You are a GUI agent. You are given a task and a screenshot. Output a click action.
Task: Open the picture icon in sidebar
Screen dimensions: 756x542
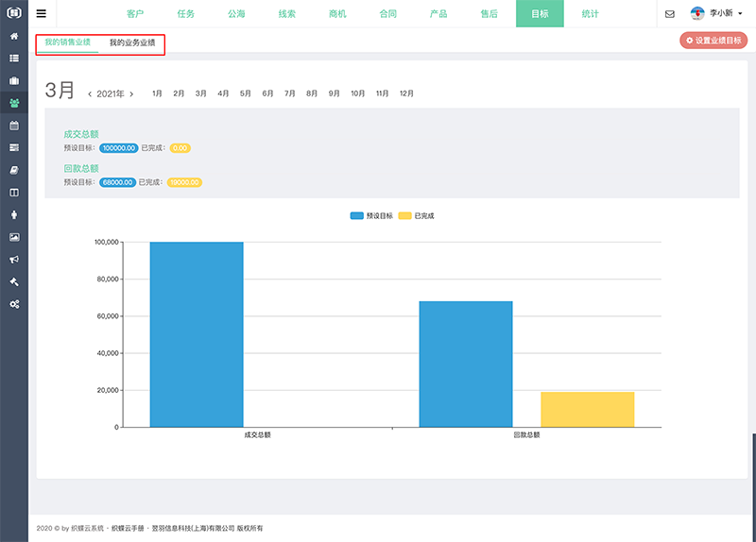[x=13, y=237]
